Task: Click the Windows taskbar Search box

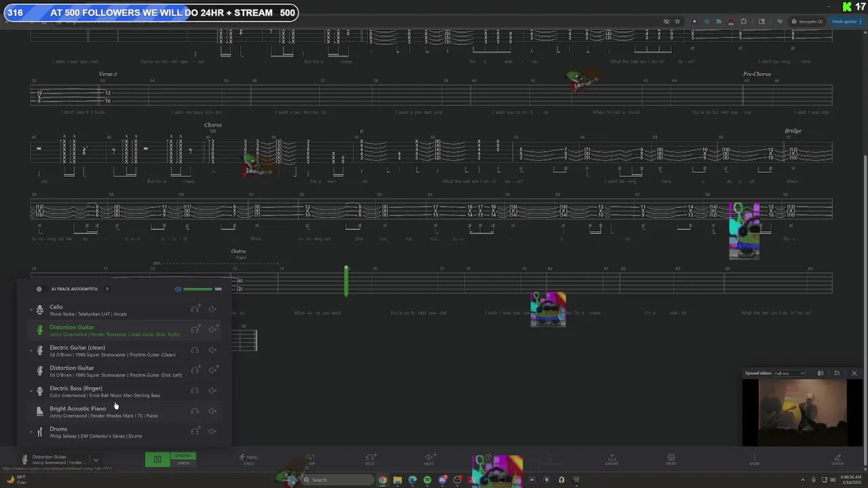Action: (x=338, y=480)
